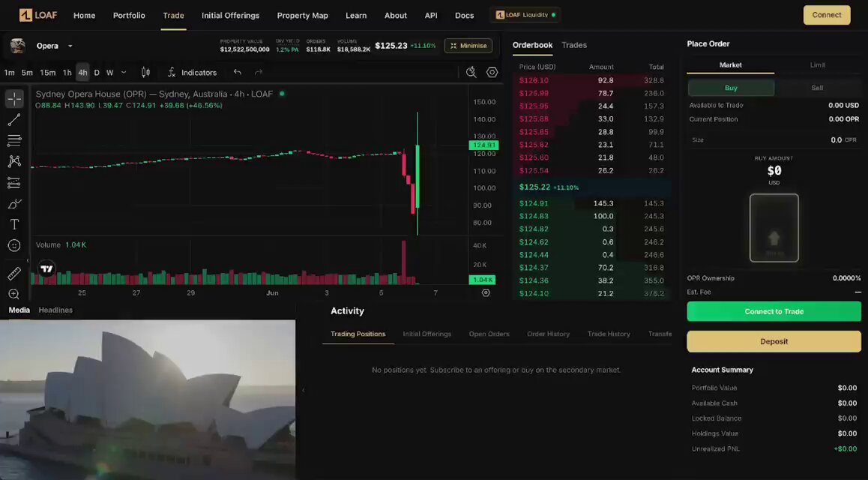Viewport: 868px width, 480px height.
Task: Open chart quick search
Action: pos(471,73)
